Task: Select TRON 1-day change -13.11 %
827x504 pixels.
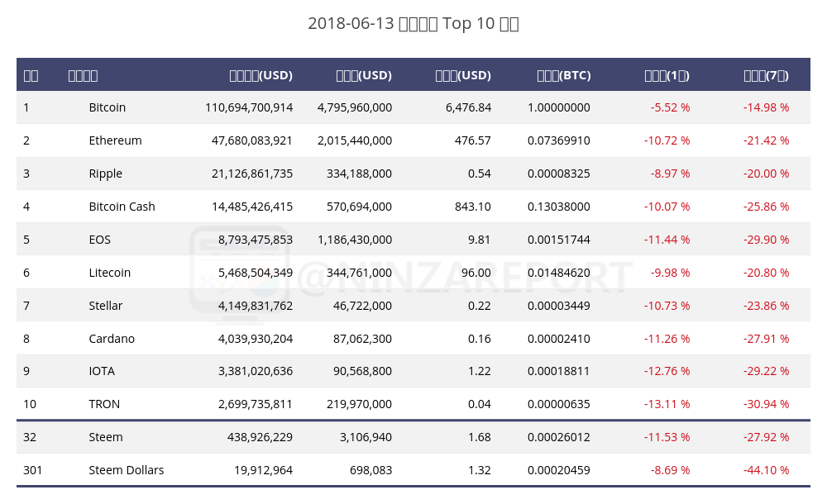Action: tap(667, 404)
